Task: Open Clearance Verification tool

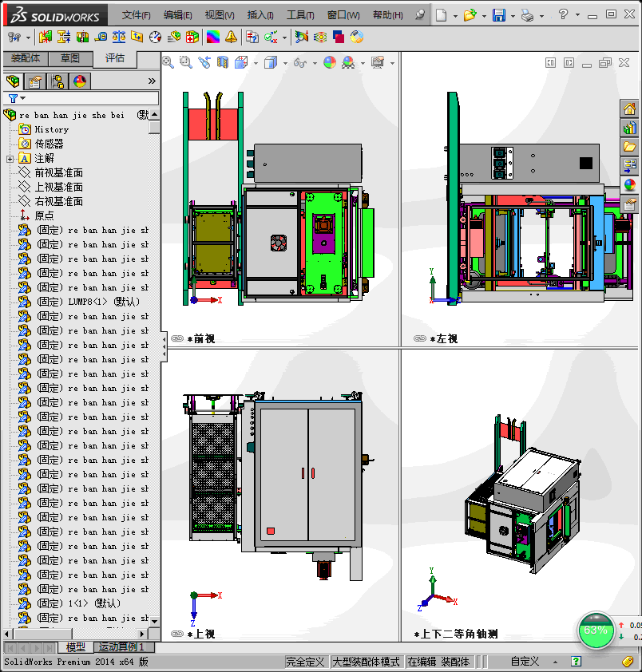Action: click(64, 38)
